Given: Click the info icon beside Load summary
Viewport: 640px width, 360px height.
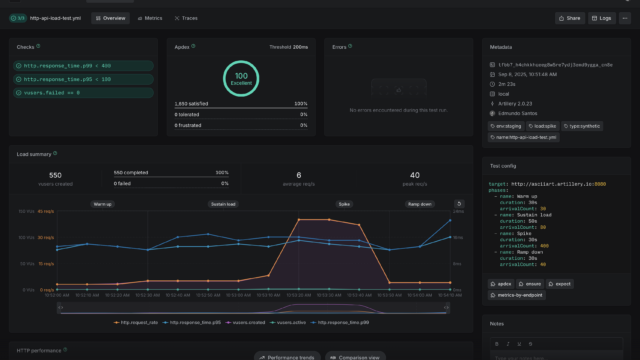Looking at the screenshot, I should click(x=55, y=153).
